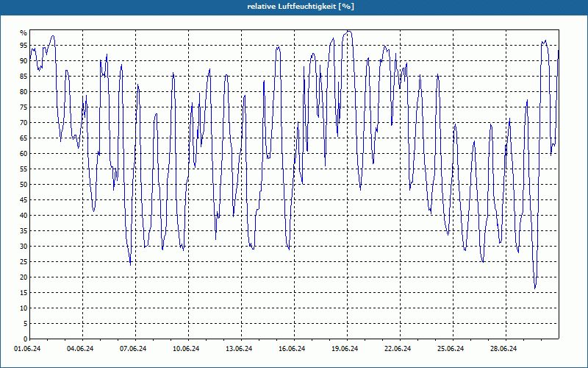Click the 95 y-axis value
The image size is (588, 368).
[x=24, y=46]
